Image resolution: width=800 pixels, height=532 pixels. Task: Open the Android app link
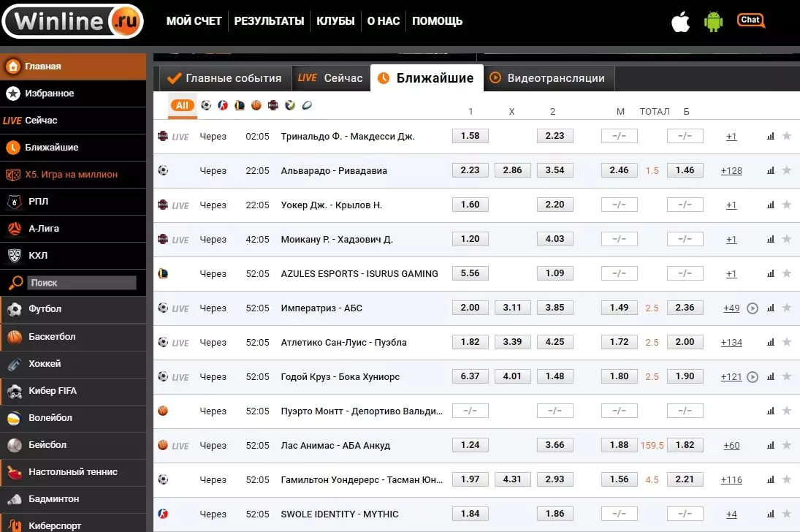coord(713,21)
